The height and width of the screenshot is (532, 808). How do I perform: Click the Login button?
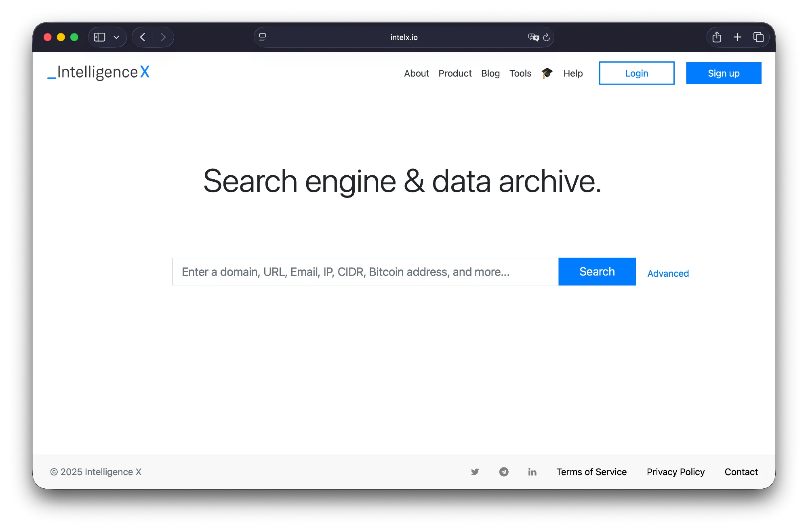[636, 73]
